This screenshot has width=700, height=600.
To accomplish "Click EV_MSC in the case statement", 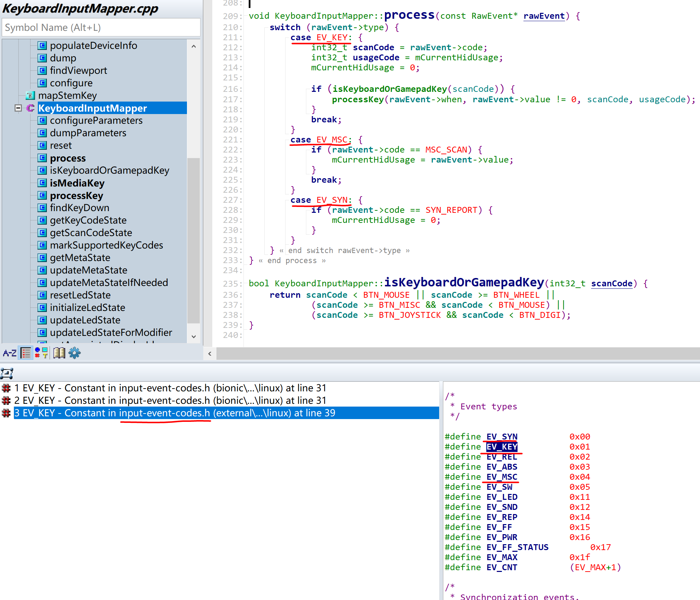I will coord(332,140).
